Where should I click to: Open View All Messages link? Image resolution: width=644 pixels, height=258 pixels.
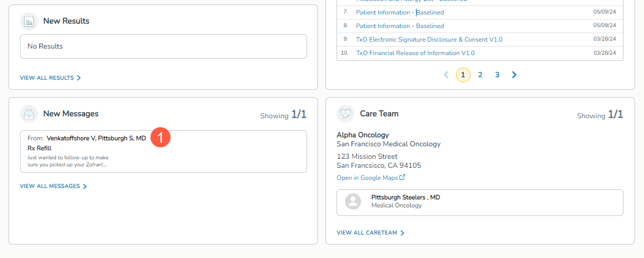(53, 186)
